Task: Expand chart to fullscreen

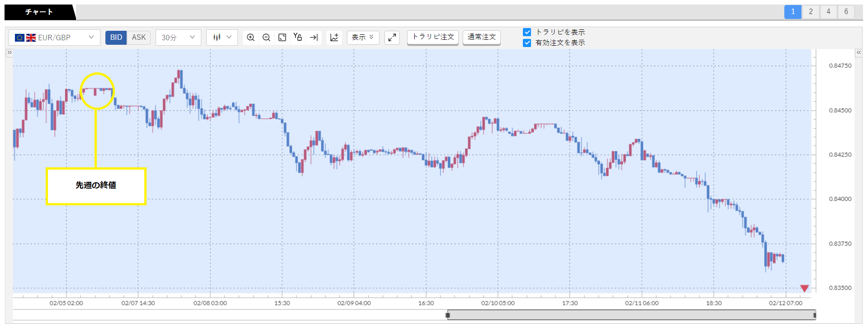Action: [x=392, y=38]
